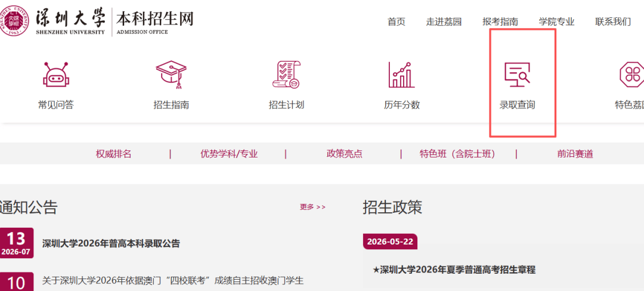Click the 历年分数 label text
644x291 pixels.
coord(402,105)
